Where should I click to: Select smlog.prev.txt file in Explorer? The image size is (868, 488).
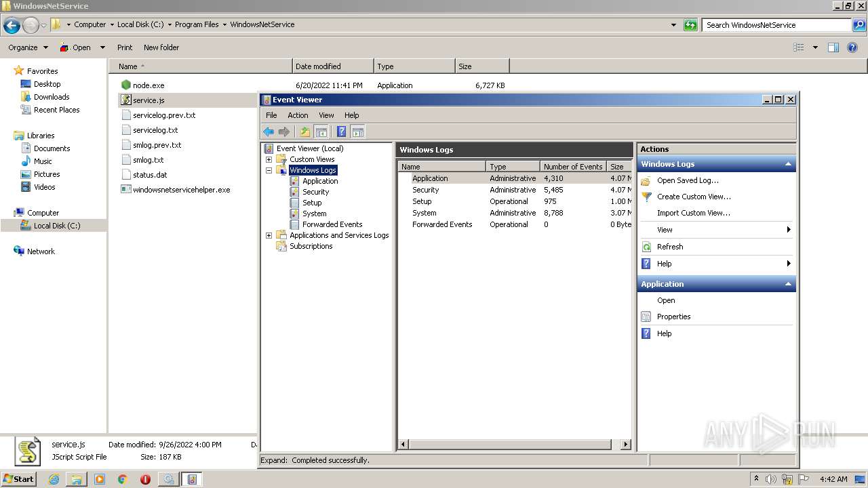click(x=157, y=145)
